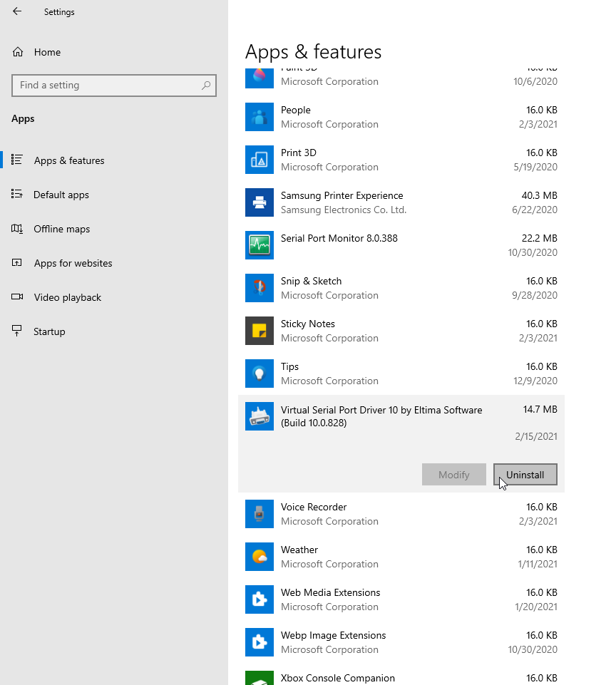Click the 9/28/2020 install date
Screen dimensions: 616x685
(x=535, y=295)
